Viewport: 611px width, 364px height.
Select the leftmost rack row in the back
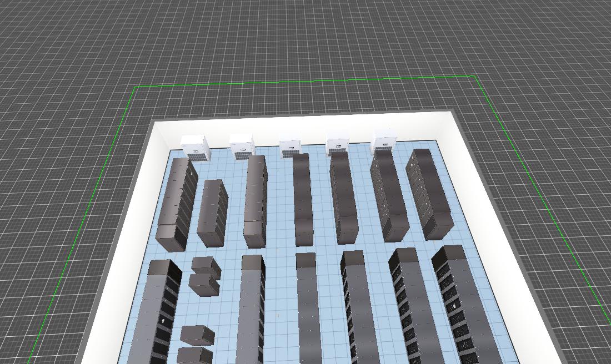[x=177, y=204]
